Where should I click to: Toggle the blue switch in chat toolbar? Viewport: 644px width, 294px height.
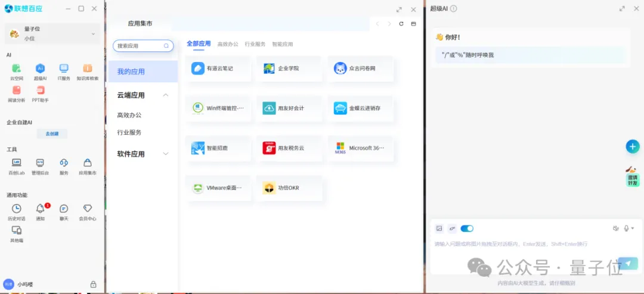click(467, 228)
